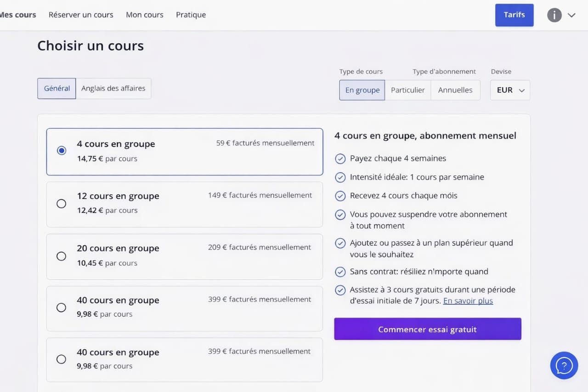588x392 pixels.
Task: Open the help chat bubble icon
Action: point(564,365)
